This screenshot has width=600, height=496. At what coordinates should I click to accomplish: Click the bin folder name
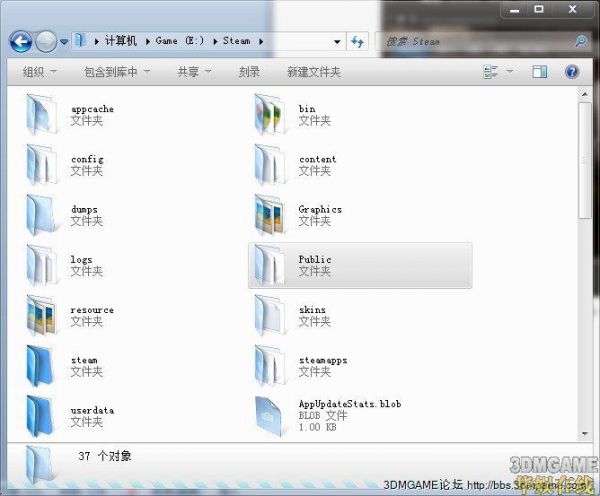coord(307,109)
